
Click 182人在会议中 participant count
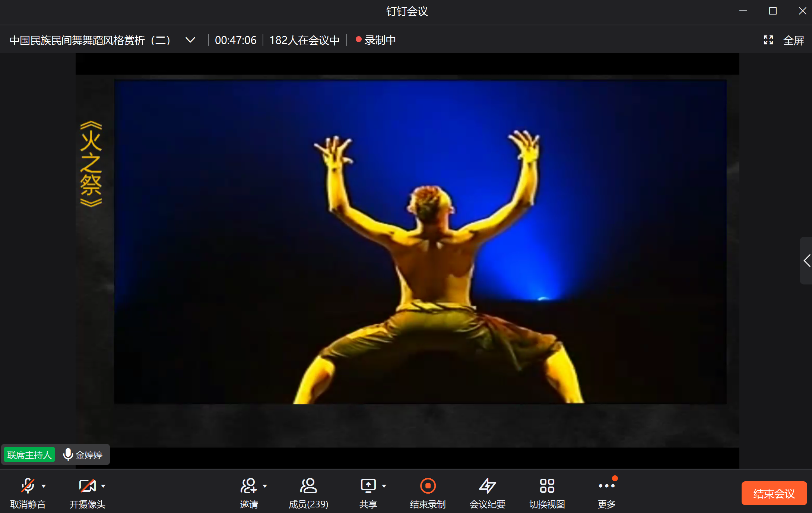pos(304,40)
